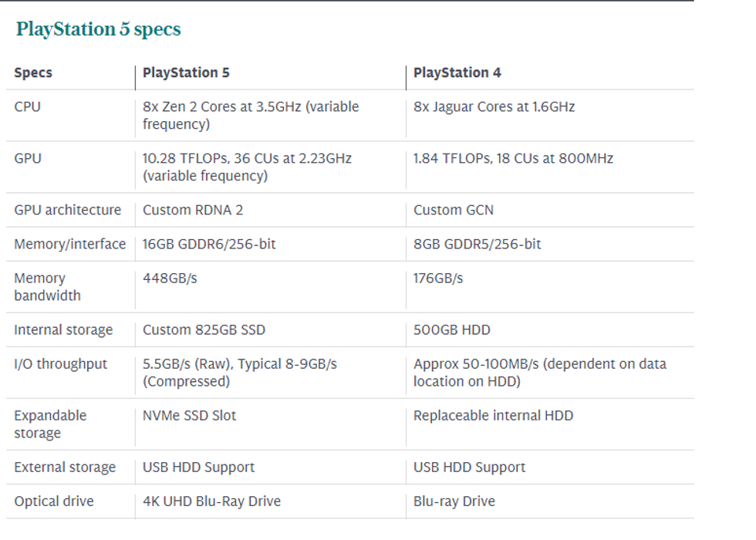Select the "Custom GCN" cell
The height and width of the screenshot is (540, 756).
pos(454,210)
